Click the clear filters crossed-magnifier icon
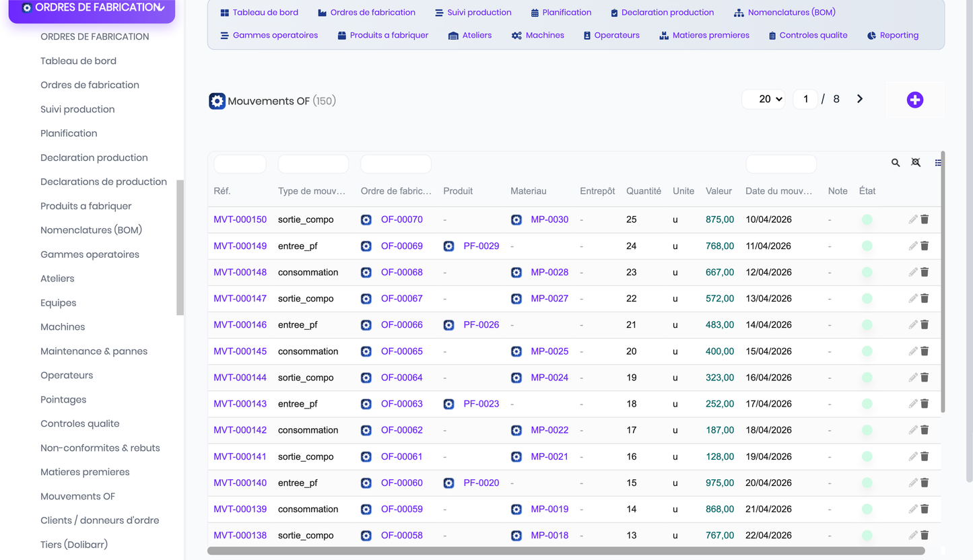The width and height of the screenshot is (973, 560). 916,163
